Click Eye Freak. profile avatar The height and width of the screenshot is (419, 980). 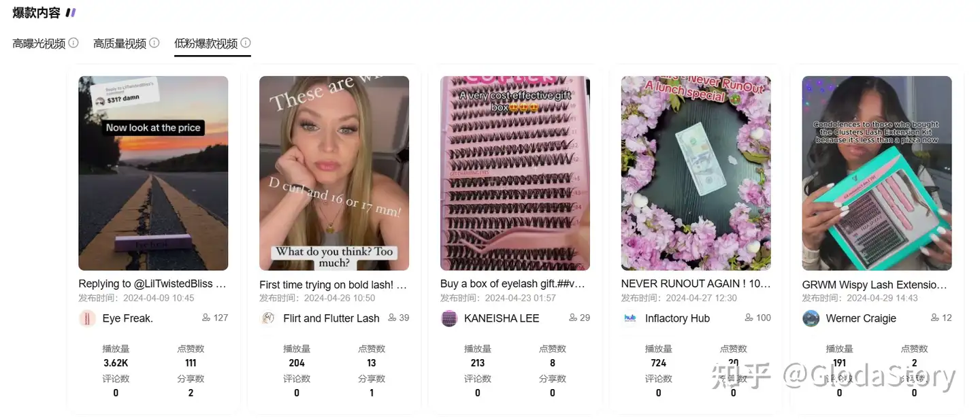pyautogui.click(x=87, y=318)
